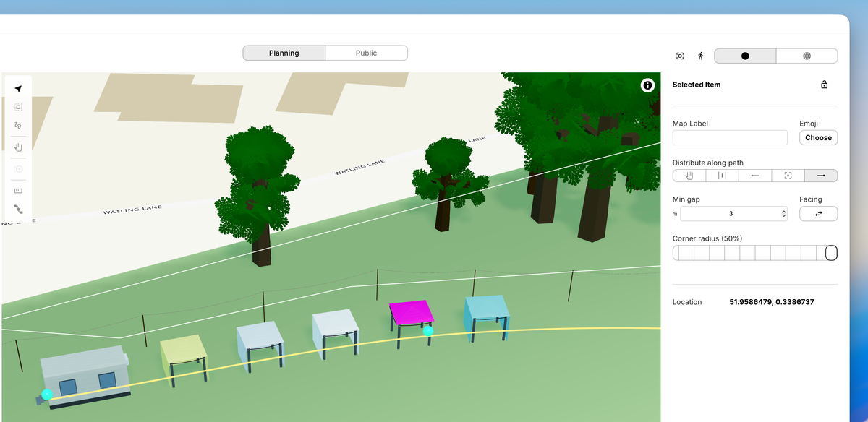Select the path nodes tool
Image resolution: width=868 pixels, height=422 pixels.
tap(18, 209)
